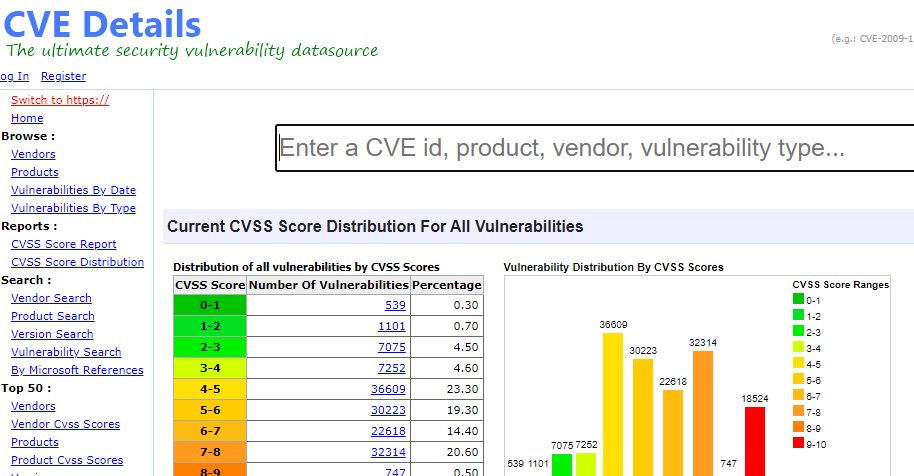Select the 7-8 CVSS score cell
Viewport: 914px width, 476px height.
(x=210, y=452)
